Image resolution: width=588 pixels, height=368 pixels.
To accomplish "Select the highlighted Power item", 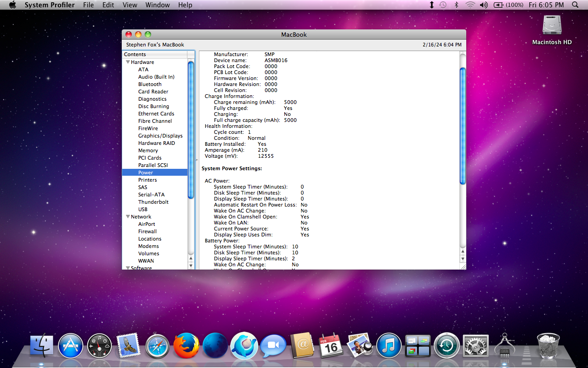I will (155, 172).
